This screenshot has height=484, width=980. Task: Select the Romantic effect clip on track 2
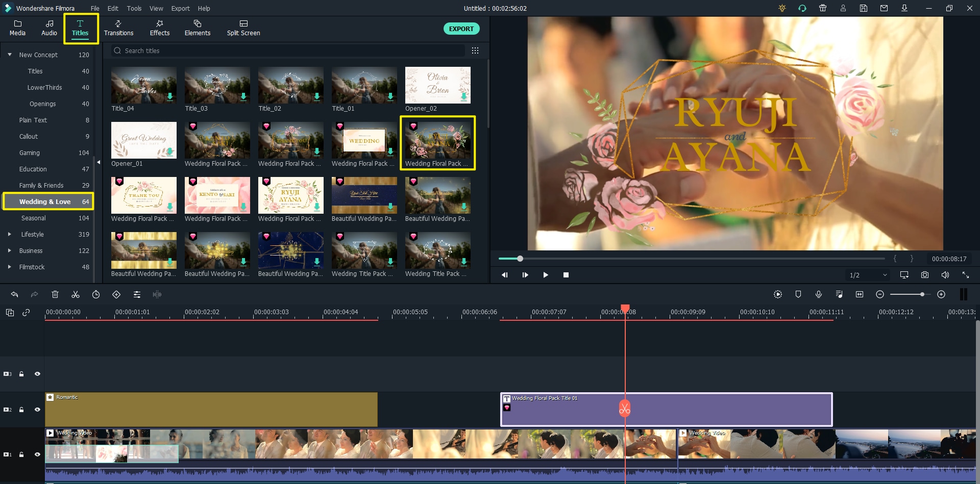pyautogui.click(x=211, y=410)
